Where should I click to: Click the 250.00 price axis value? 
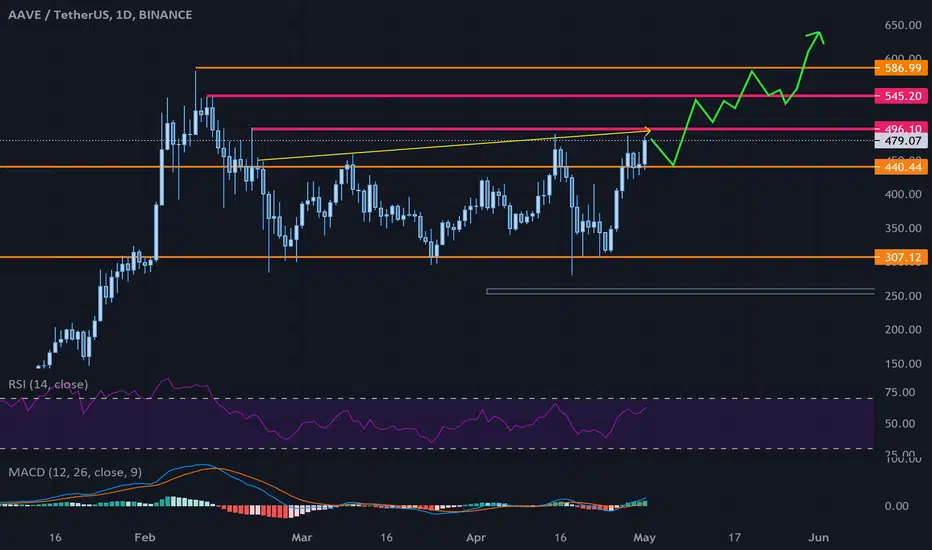tap(902, 296)
